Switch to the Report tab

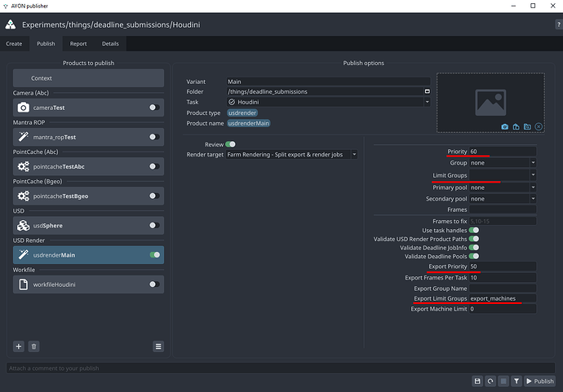click(x=78, y=43)
